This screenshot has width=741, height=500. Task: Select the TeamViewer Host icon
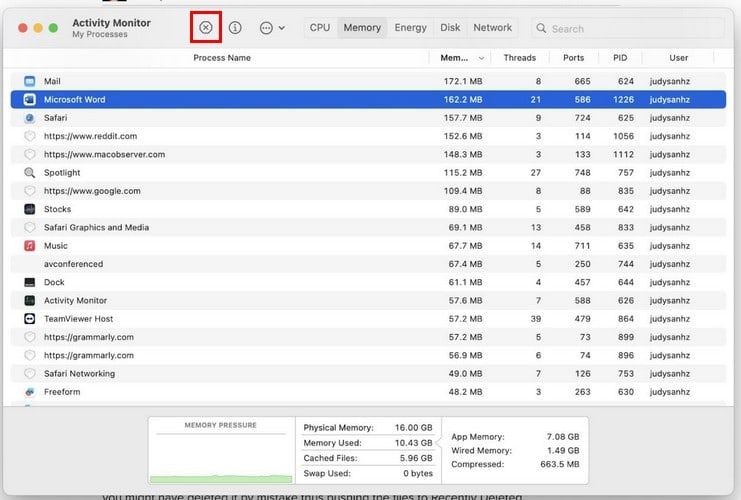pos(30,319)
